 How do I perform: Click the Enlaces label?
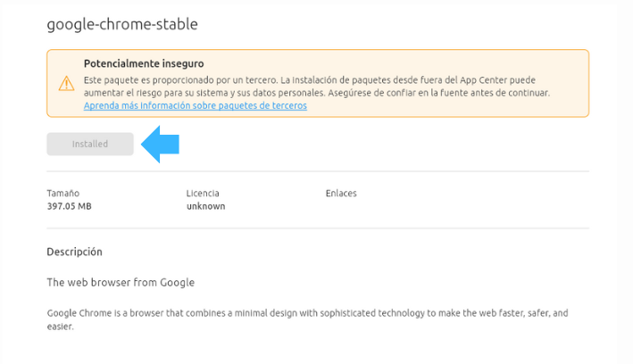point(341,193)
